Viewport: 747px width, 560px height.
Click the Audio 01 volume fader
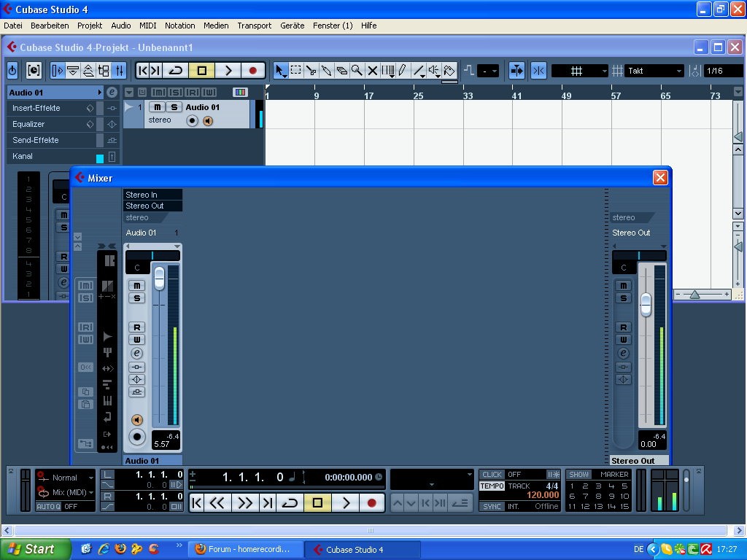[x=159, y=278]
